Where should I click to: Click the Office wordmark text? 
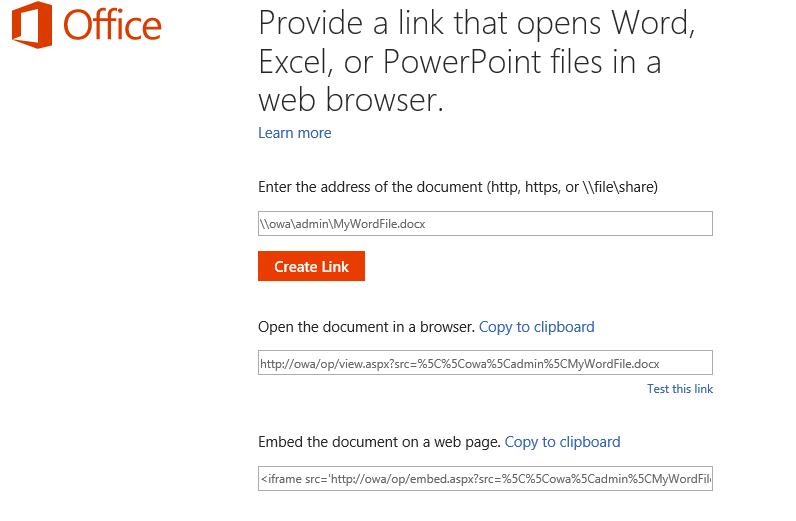click(112, 25)
